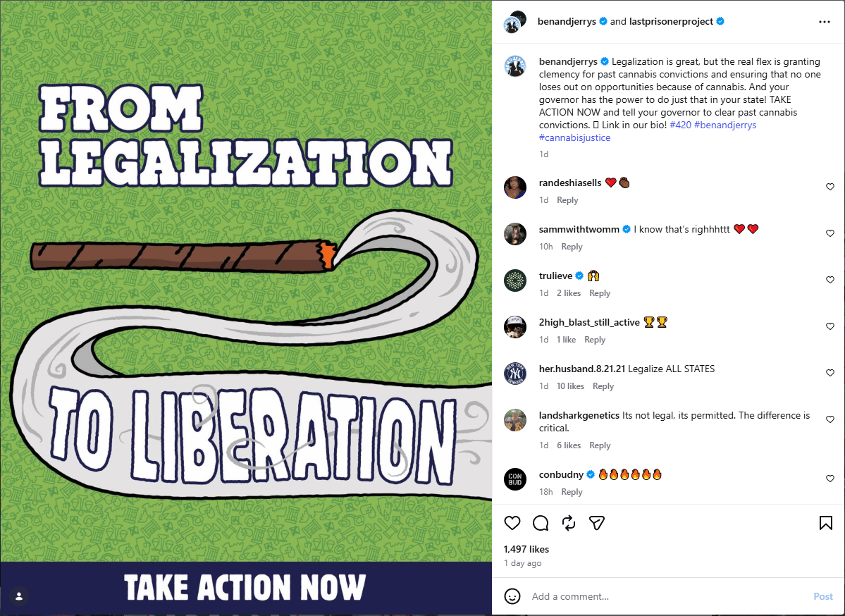Show tagged accounts icon on the image
This screenshot has width=845, height=616.
19,596
